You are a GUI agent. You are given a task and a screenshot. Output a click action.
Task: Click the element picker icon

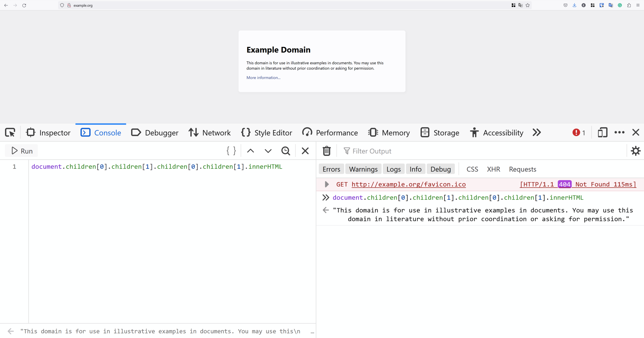pyautogui.click(x=10, y=132)
